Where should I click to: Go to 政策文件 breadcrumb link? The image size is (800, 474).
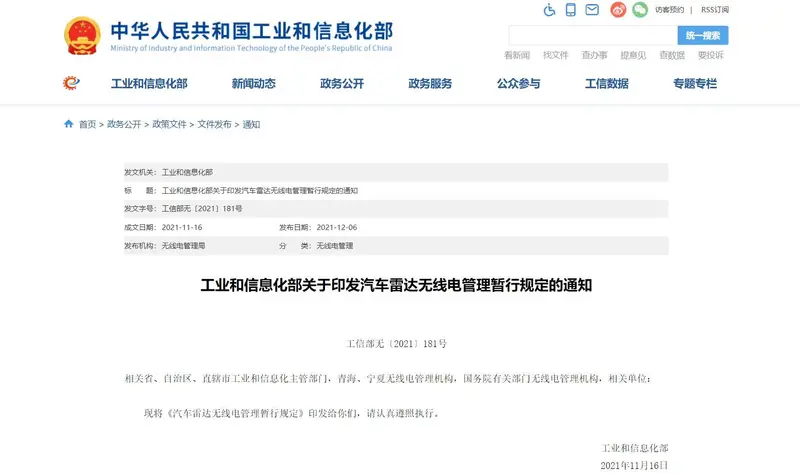pyautogui.click(x=169, y=124)
